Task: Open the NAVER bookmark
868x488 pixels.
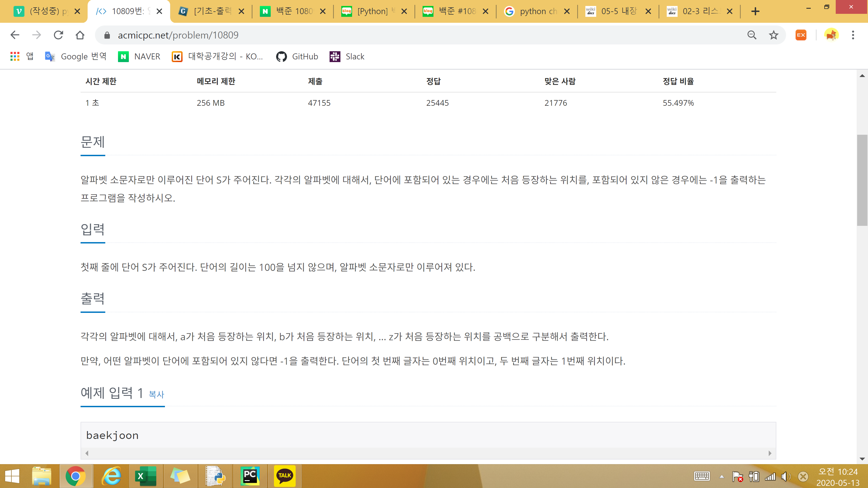Action: (x=139, y=56)
